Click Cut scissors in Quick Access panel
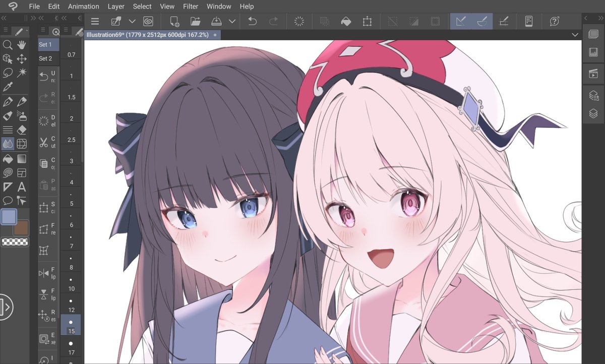The height and width of the screenshot is (364, 605). (x=48, y=142)
